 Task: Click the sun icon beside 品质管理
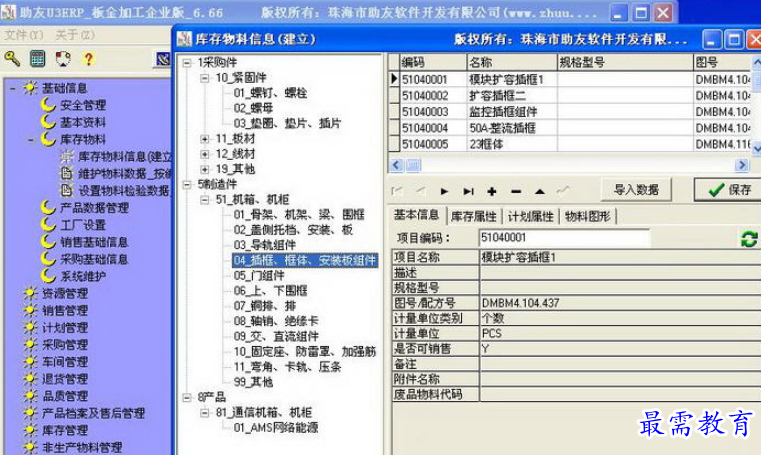pyautogui.click(x=30, y=396)
